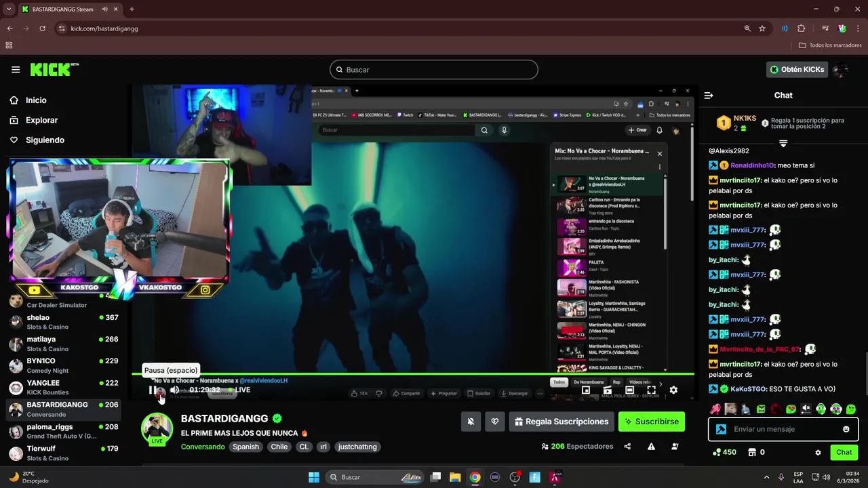Open taskbar volume control
This screenshot has width=868, height=488.
pyautogui.click(x=826, y=477)
